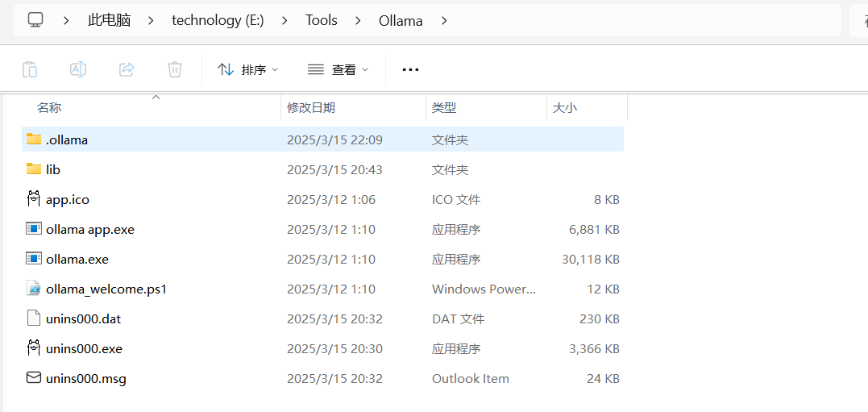This screenshot has height=412, width=868.
Task: Sort by the 修改日期 column header
Action: pyautogui.click(x=310, y=107)
